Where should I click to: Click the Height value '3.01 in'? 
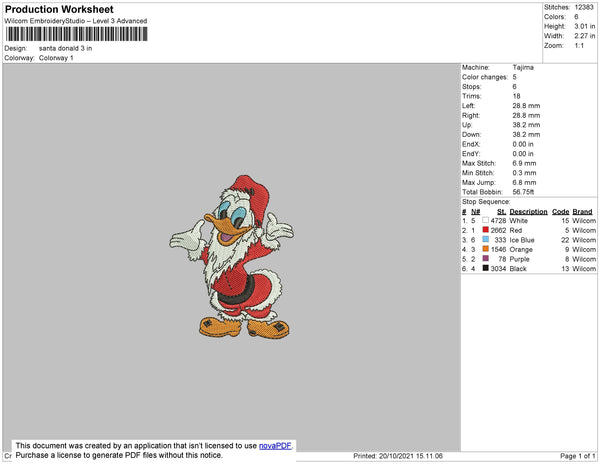585,26
